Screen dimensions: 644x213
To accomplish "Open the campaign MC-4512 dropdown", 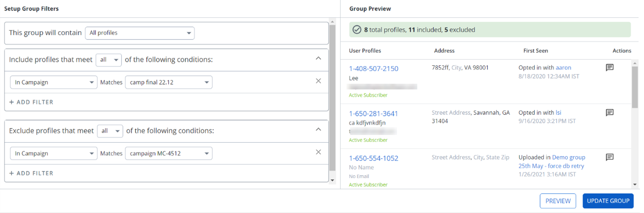I will (x=169, y=154).
